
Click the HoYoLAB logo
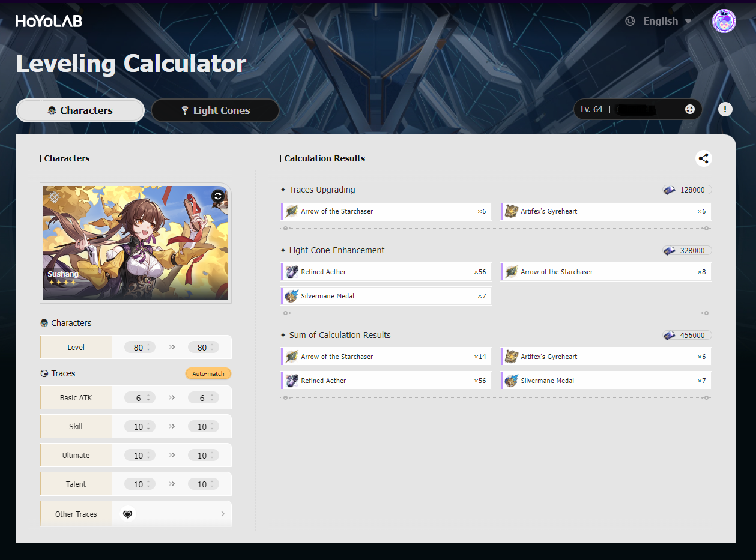click(49, 21)
